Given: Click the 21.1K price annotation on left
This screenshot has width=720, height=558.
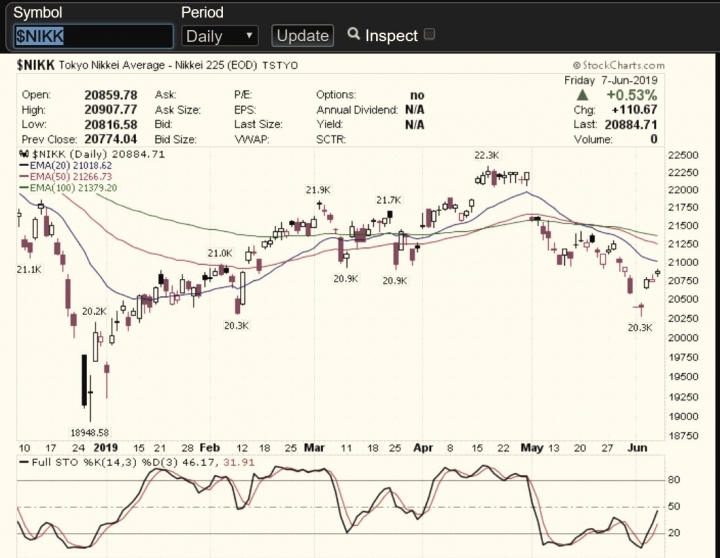Looking at the screenshot, I should tap(29, 270).
